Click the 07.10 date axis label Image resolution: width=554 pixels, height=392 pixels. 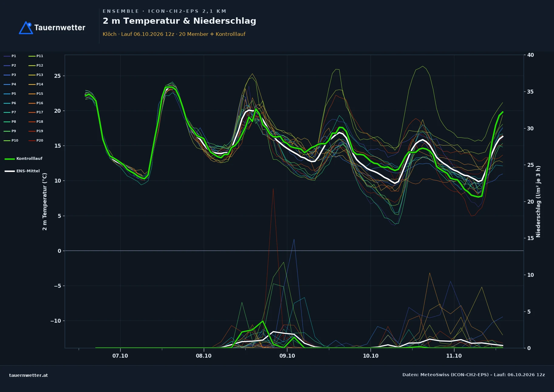coord(120,356)
